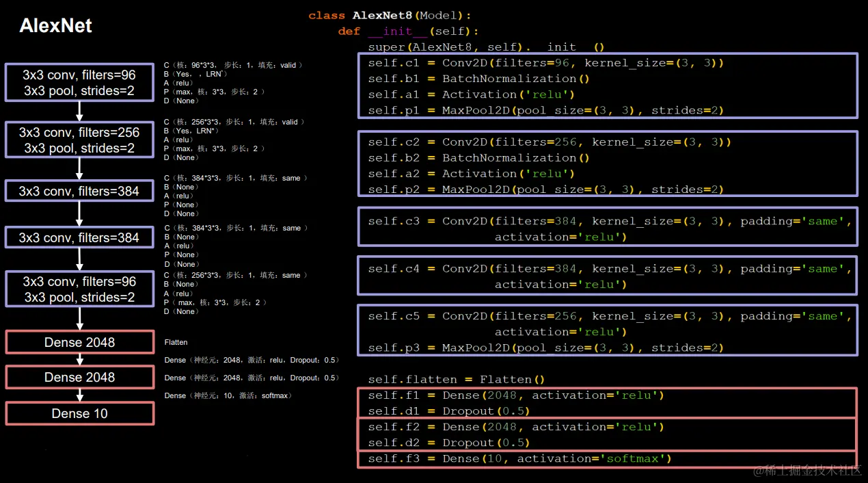Select the "self.c3 = Conv2D(filters=384" line
Screen dimensions: 868x483
click(610, 222)
